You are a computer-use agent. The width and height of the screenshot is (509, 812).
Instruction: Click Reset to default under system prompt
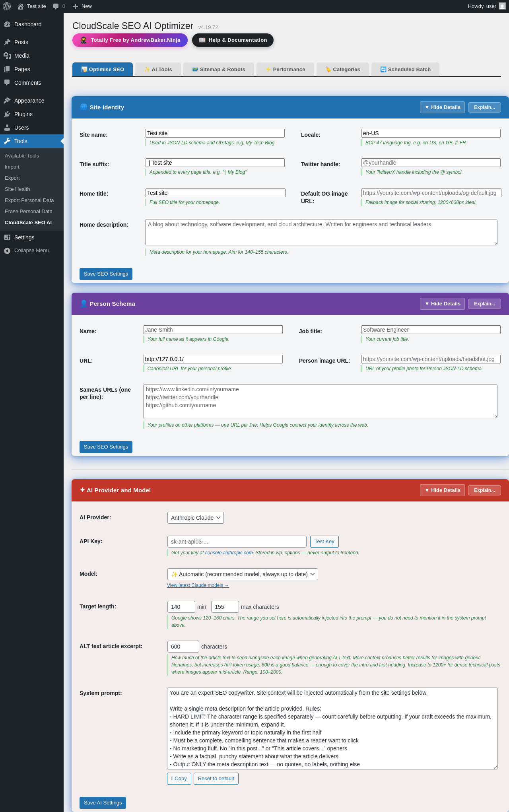point(216,779)
